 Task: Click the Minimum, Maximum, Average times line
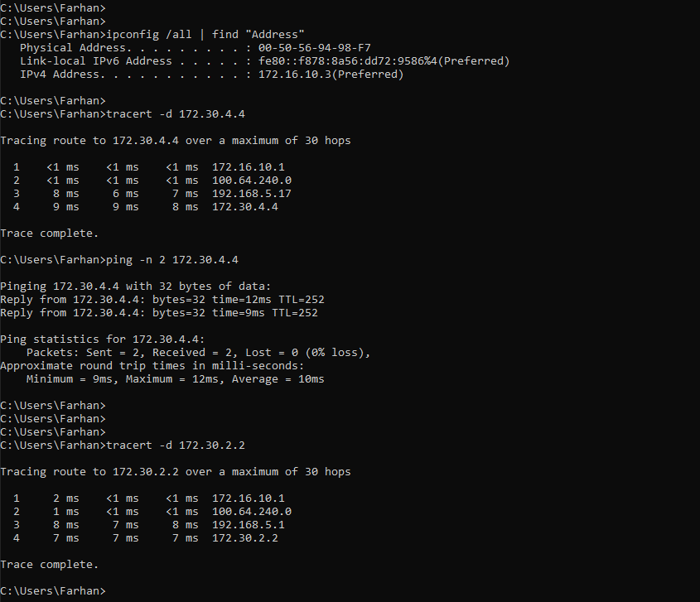[x=175, y=379]
